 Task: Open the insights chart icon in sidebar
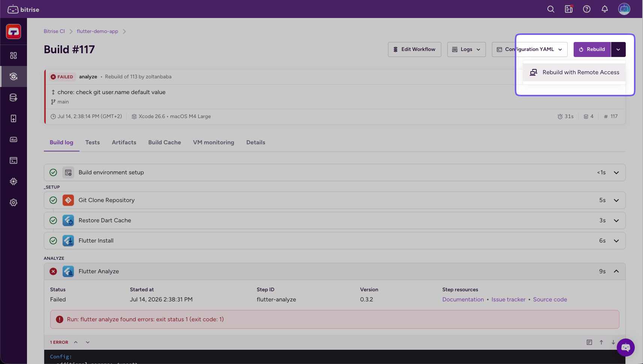[x=13, y=139]
